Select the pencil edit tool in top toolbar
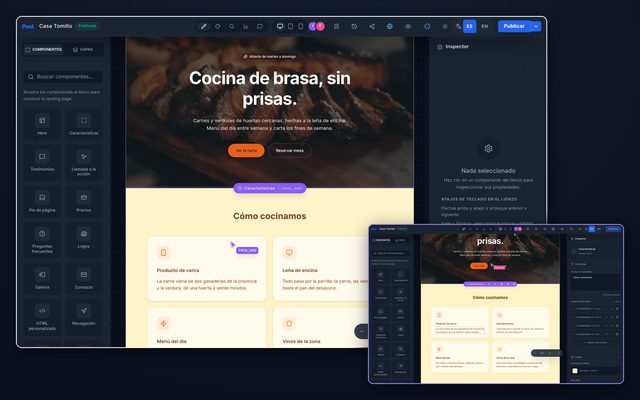Image resolution: width=640 pixels, height=400 pixels. (203, 27)
